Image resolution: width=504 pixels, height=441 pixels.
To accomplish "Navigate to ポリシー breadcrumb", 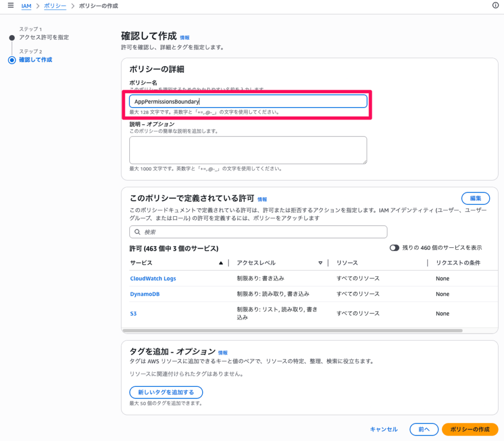I will tap(54, 6).
